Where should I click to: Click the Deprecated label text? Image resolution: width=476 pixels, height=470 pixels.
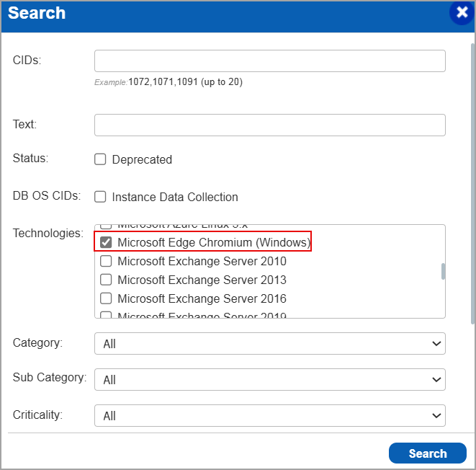point(142,160)
